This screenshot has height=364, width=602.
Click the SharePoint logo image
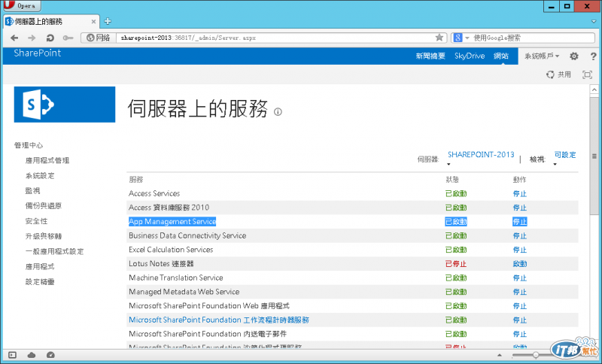tap(65, 105)
